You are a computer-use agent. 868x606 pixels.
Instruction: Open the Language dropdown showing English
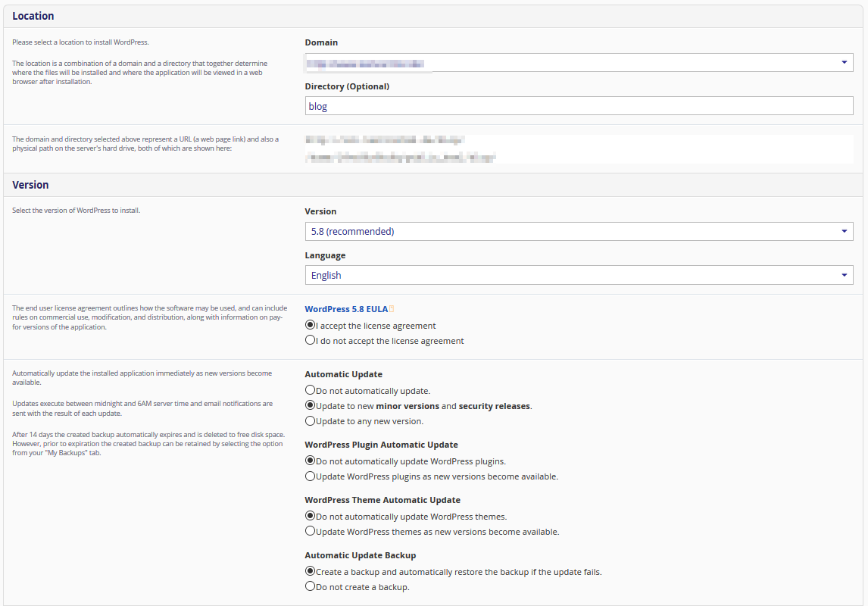click(579, 275)
